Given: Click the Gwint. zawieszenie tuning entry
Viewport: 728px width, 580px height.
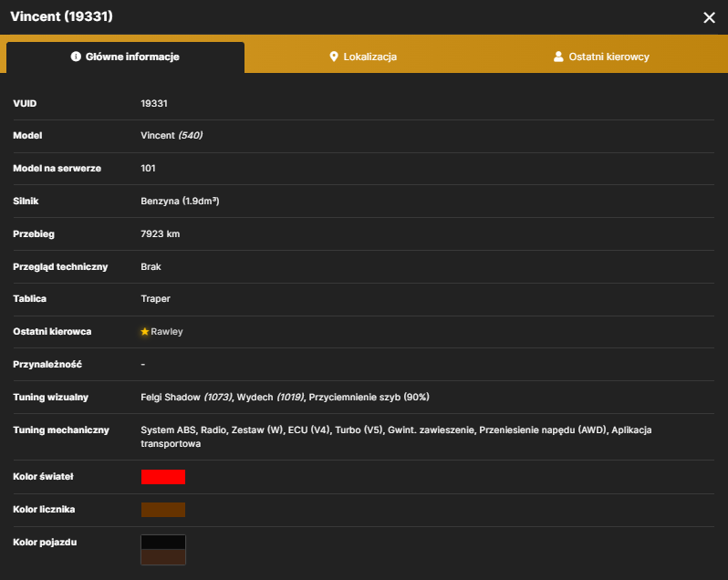Looking at the screenshot, I should coord(432,430).
